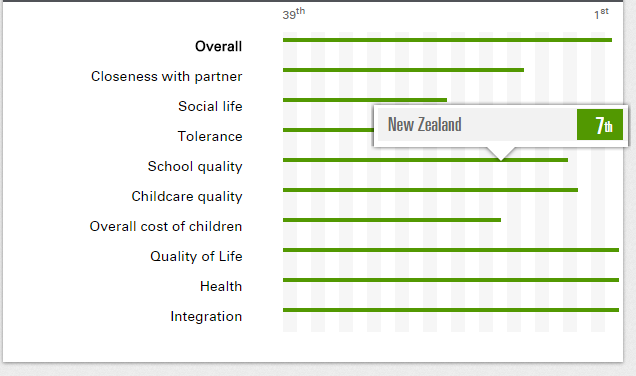Select the Closeness with partner bar
The height and width of the screenshot is (376, 636).
coord(403,70)
